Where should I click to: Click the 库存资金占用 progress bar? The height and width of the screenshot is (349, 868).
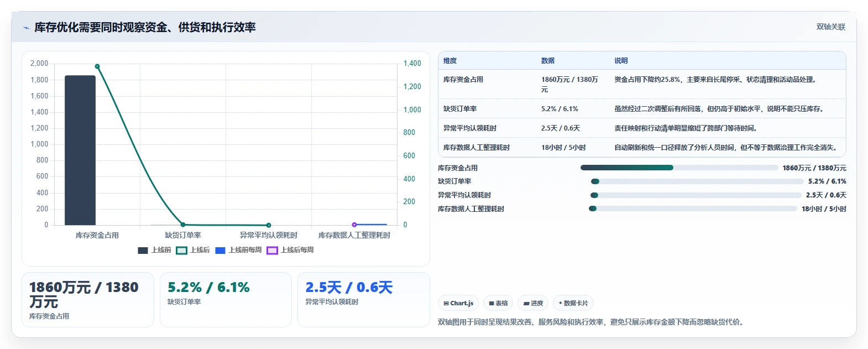[679, 168]
